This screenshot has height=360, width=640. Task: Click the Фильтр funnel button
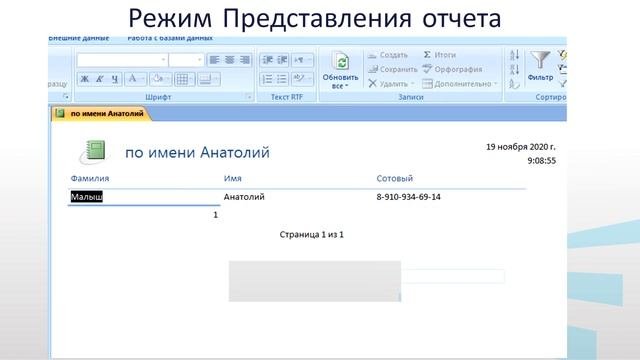coord(540,66)
